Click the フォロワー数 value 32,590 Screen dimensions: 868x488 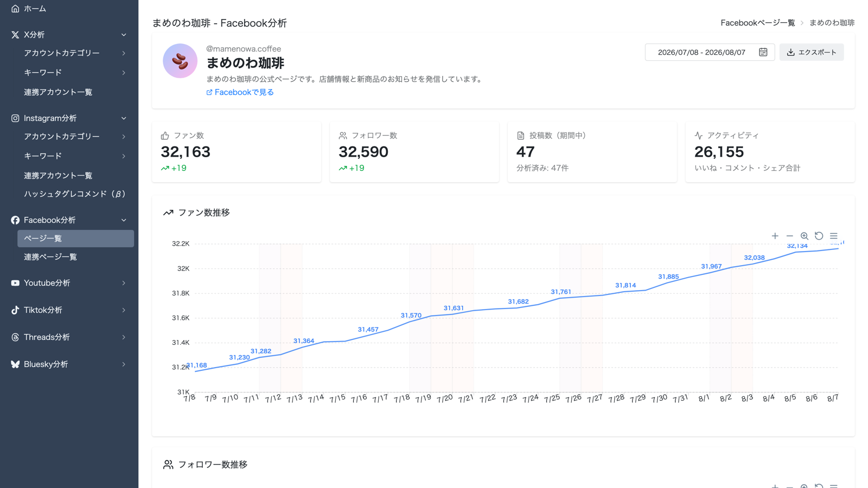pyautogui.click(x=363, y=152)
